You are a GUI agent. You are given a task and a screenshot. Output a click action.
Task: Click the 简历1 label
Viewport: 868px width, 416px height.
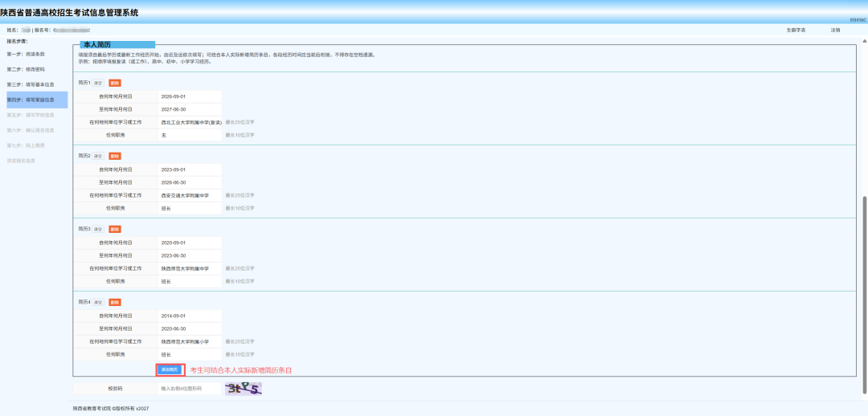(84, 83)
